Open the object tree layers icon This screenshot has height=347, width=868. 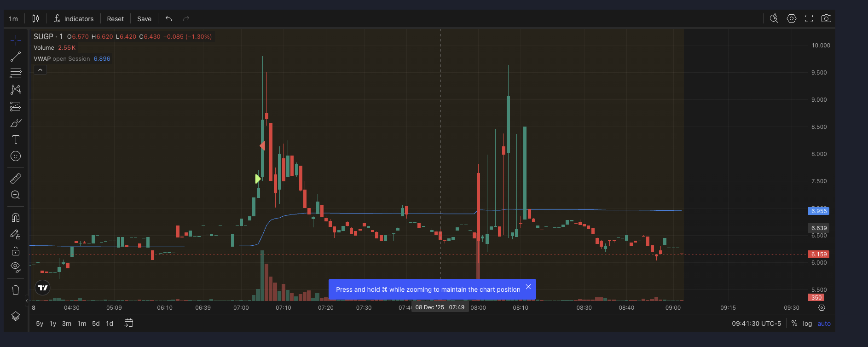tap(16, 316)
